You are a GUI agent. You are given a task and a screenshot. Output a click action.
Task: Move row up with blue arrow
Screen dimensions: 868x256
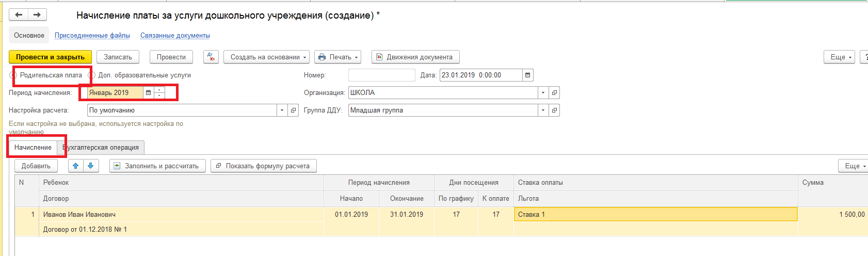[x=76, y=166]
